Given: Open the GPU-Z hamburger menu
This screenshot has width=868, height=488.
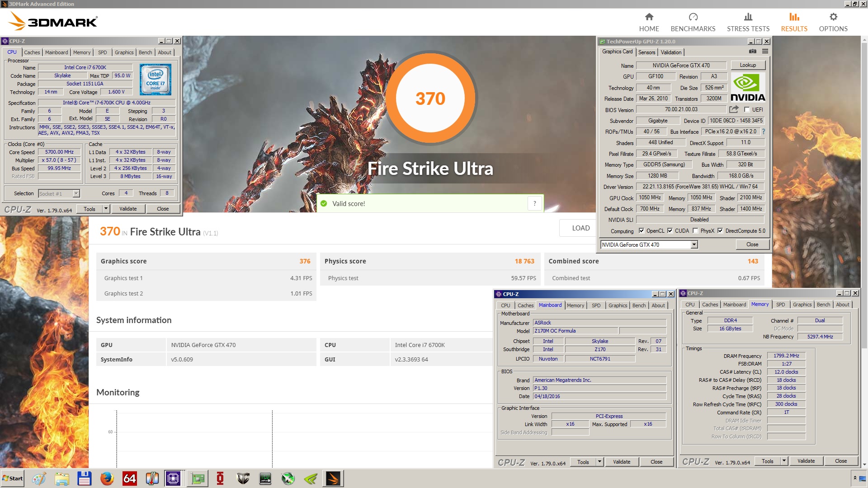Looking at the screenshot, I should click(x=765, y=52).
